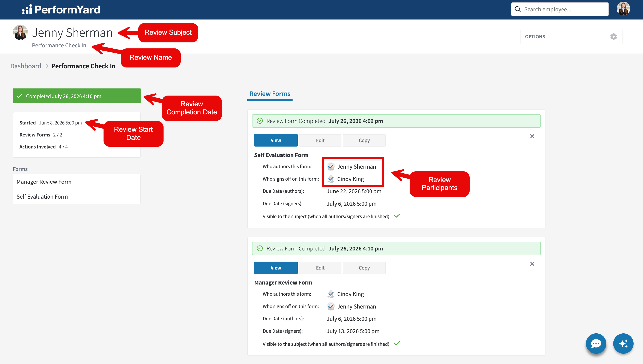
Task: Open the Options gear icon
Action: (x=613, y=37)
